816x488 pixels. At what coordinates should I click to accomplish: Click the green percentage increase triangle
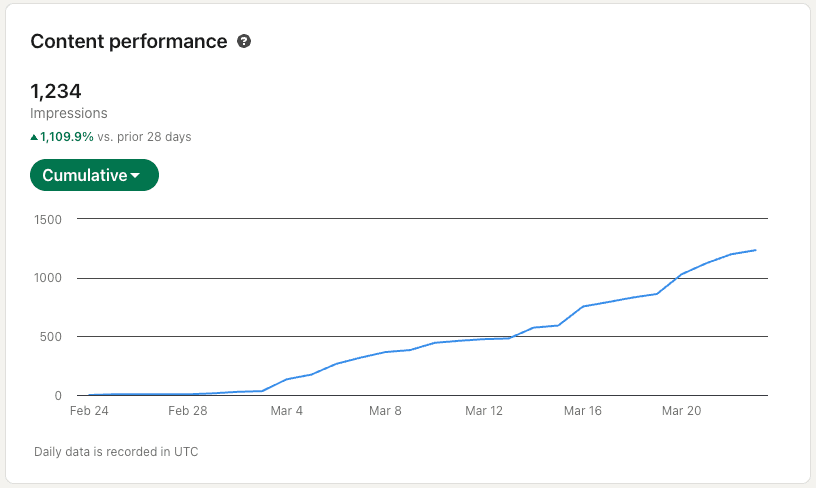pyautogui.click(x=34, y=137)
